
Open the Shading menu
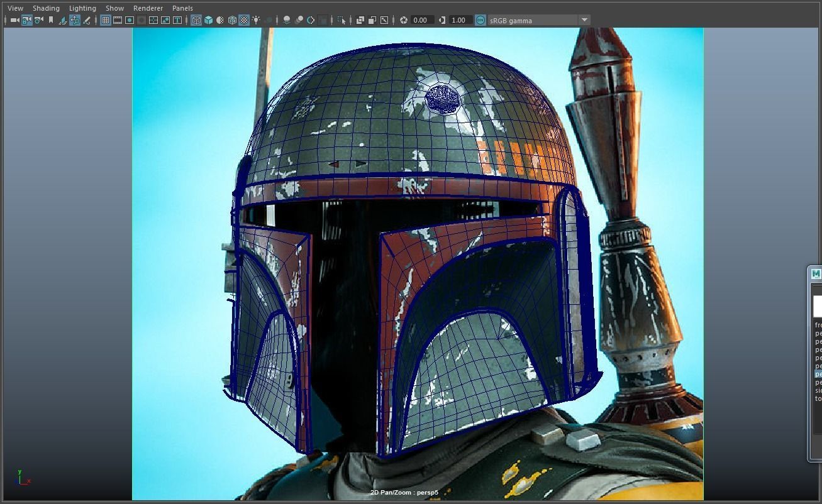(46, 8)
